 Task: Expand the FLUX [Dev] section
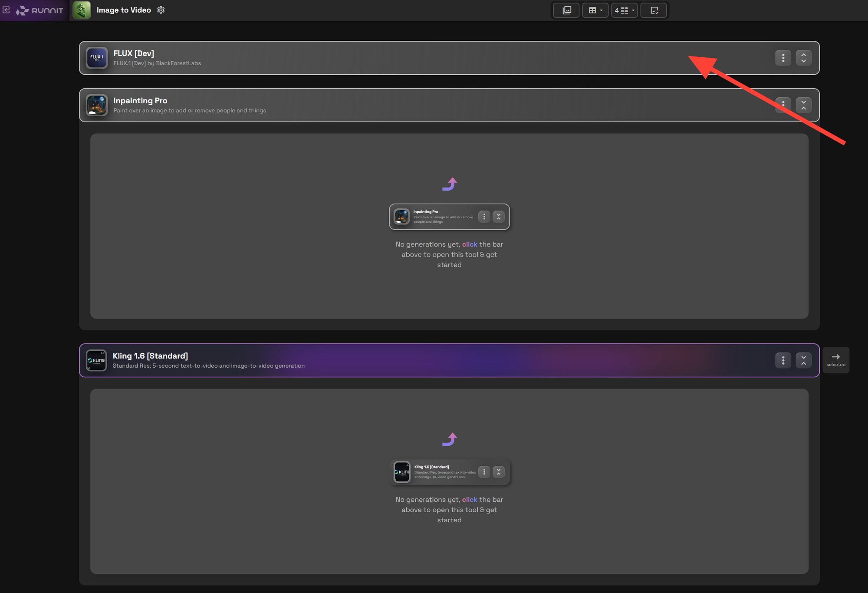tap(803, 58)
